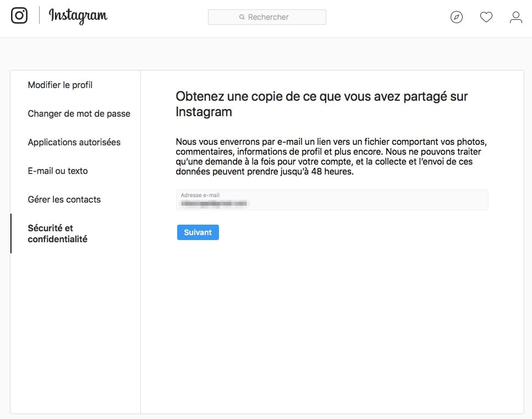This screenshot has height=419, width=532.
Task: Click the blue Suivant button
Action: coord(198,232)
